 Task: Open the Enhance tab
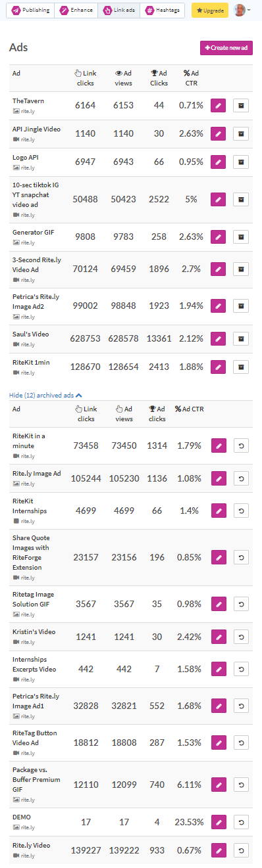click(75, 11)
